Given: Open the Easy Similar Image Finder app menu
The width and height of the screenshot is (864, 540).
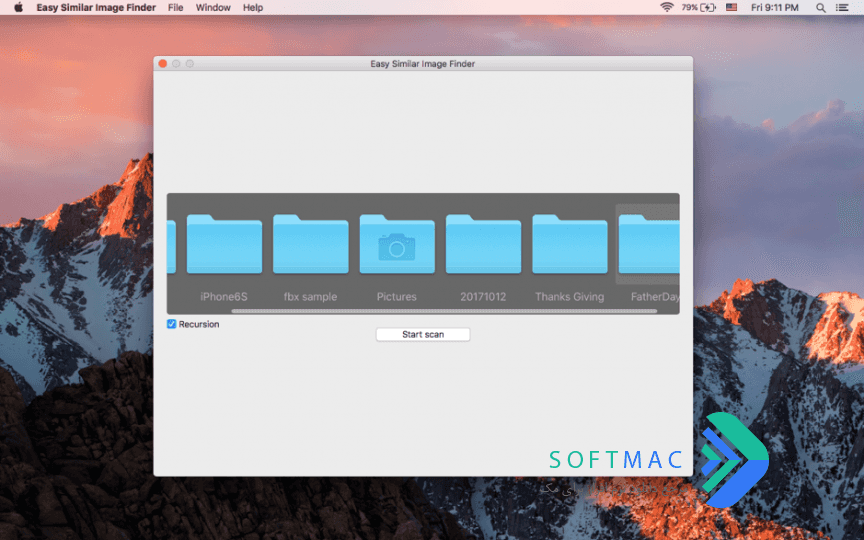Looking at the screenshot, I should (96, 7).
